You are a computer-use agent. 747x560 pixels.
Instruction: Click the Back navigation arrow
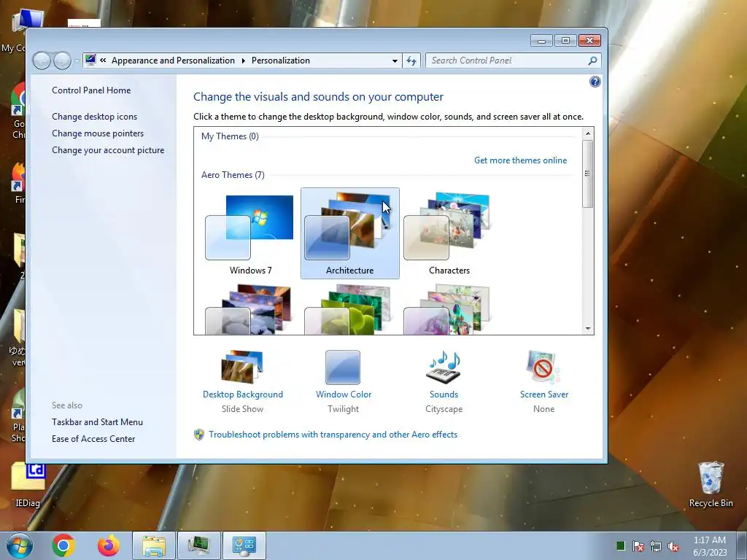click(x=42, y=61)
